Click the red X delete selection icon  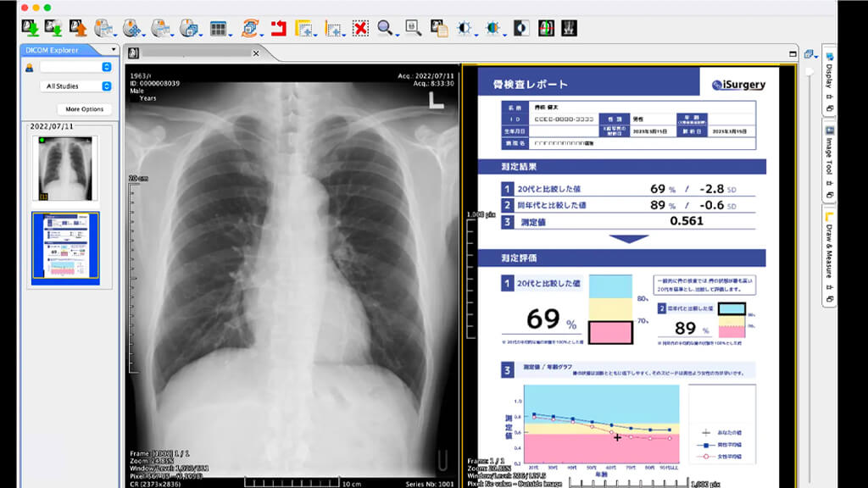pos(360,28)
